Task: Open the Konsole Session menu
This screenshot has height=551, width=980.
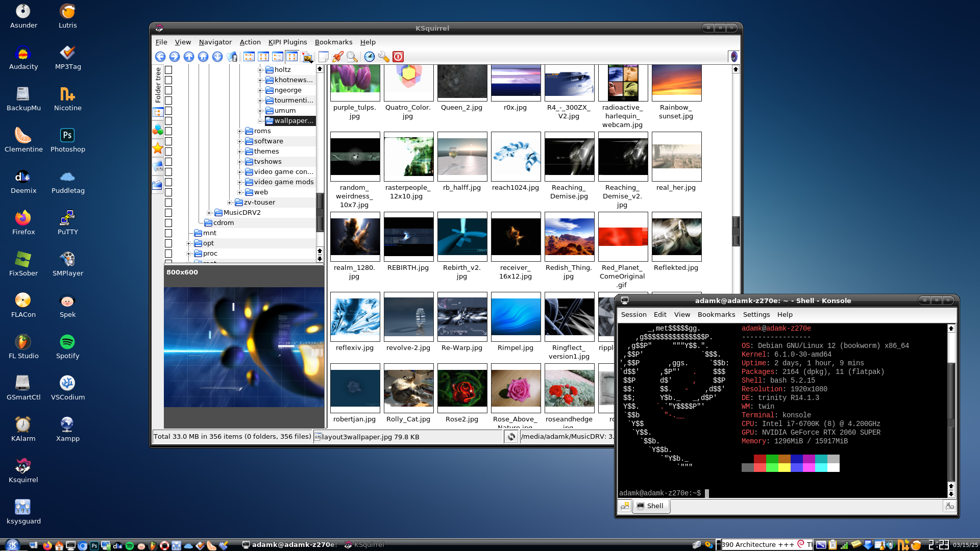Action: [x=633, y=314]
